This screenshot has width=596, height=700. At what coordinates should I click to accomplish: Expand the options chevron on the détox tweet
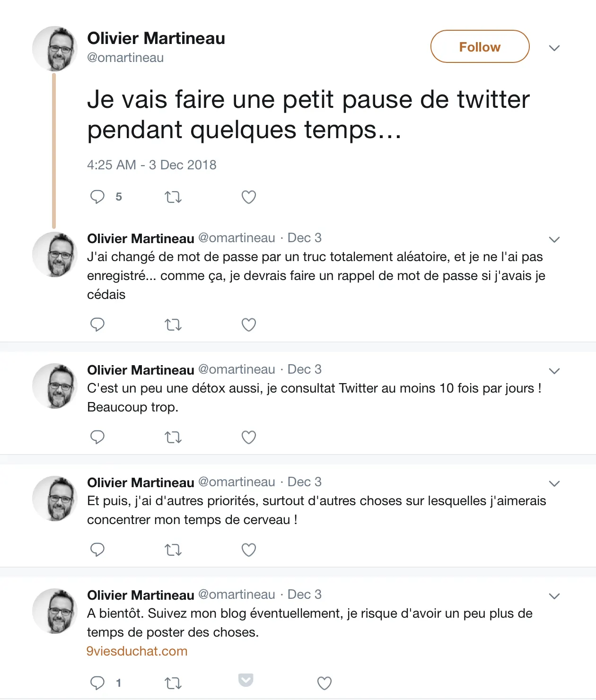coord(554,371)
